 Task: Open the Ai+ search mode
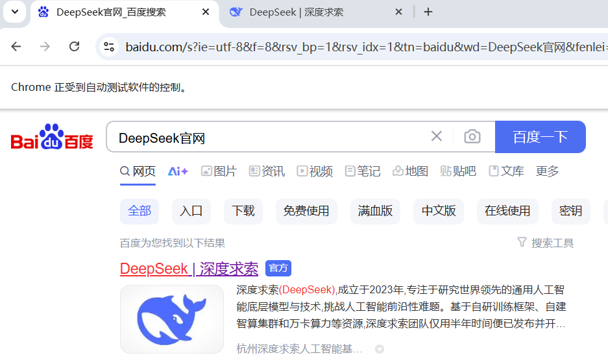click(x=178, y=171)
